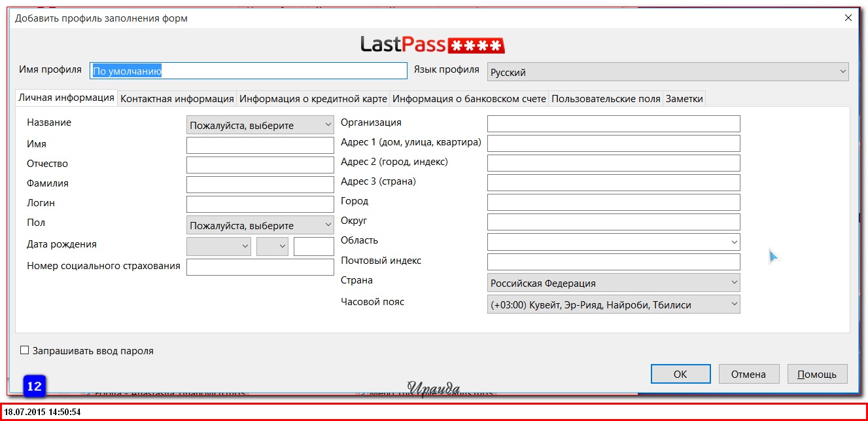
Task: Click the "Адрес 1 (дом, улица, квартира)" field
Action: click(614, 143)
